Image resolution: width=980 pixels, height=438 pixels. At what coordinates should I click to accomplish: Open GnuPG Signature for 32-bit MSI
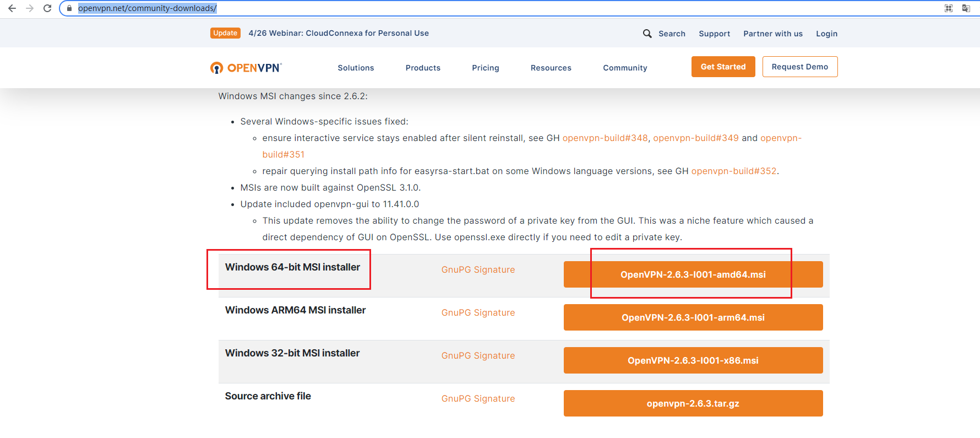click(x=478, y=355)
